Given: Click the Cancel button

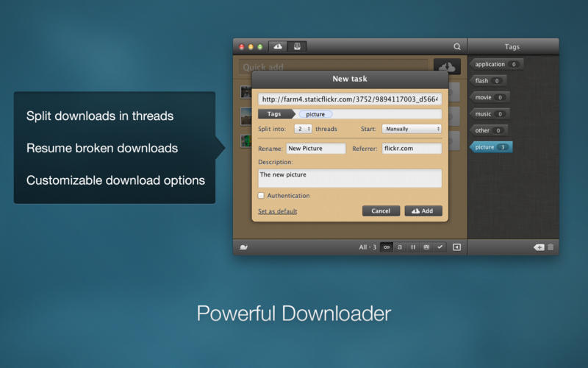Looking at the screenshot, I should [381, 211].
